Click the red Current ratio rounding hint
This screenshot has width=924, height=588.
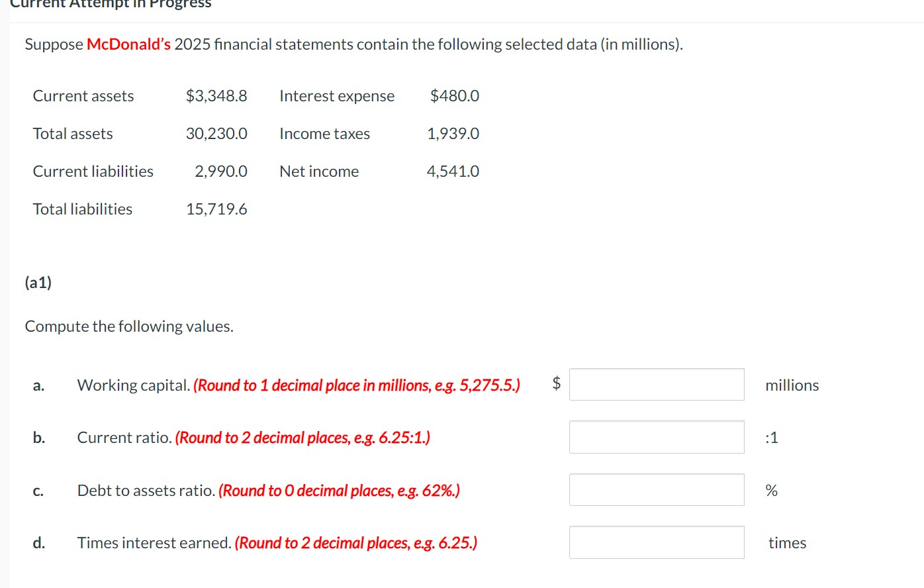point(302,438)
